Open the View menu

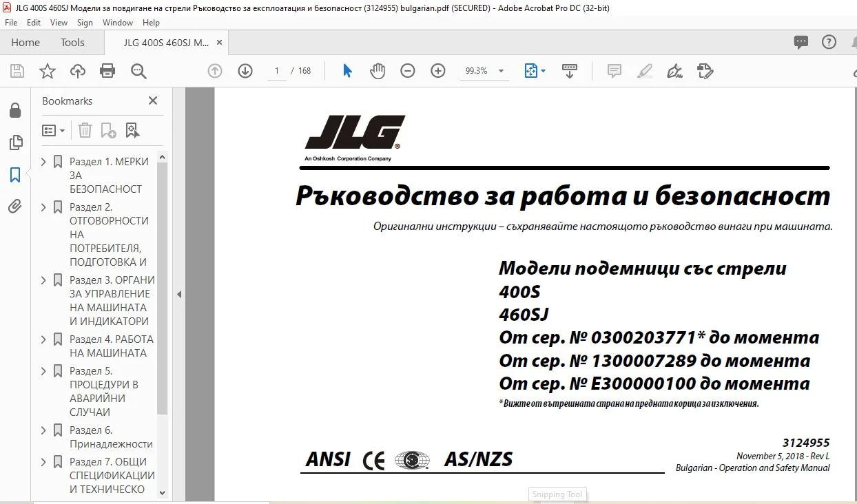[x=59, y=23]
